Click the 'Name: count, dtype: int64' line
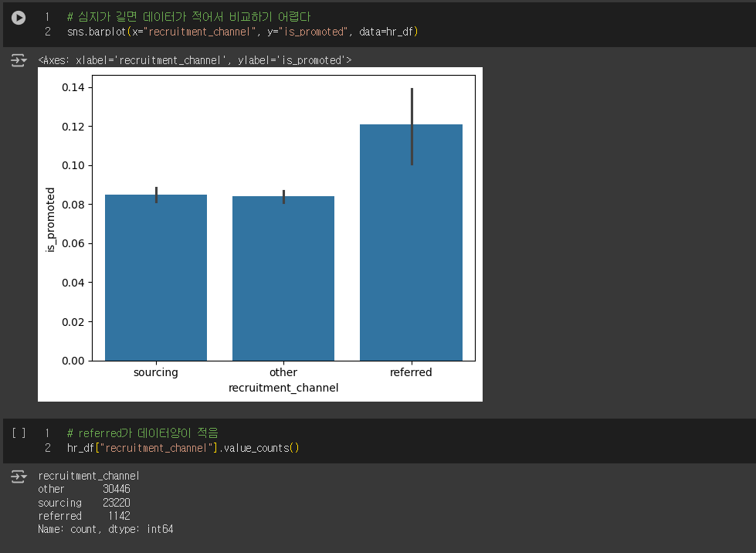The image size is (756, 553). click(106, 529)
